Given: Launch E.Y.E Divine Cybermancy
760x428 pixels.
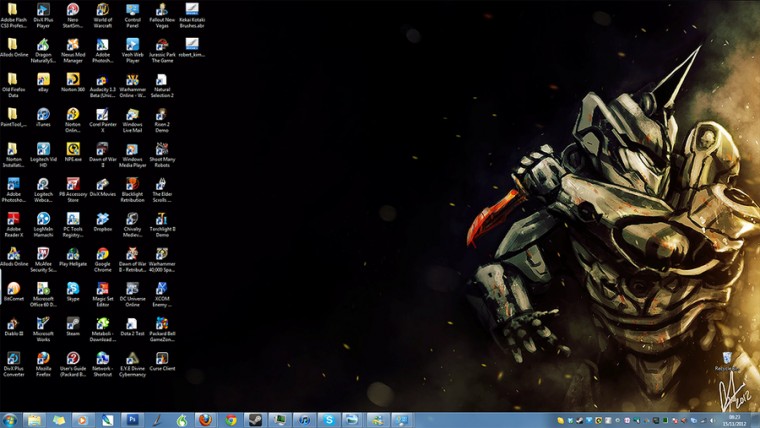Looking at the screenshot, I should pyautogui.click(x=132, y=365).
